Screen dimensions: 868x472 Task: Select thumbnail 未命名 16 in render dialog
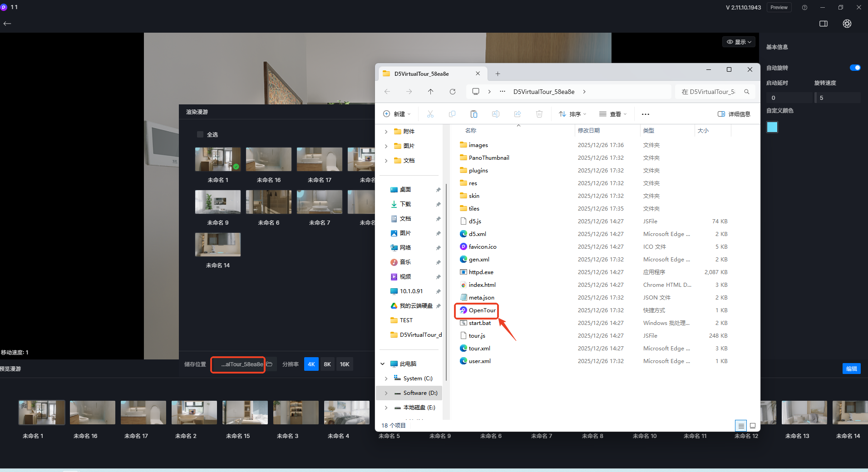(269, 159)
